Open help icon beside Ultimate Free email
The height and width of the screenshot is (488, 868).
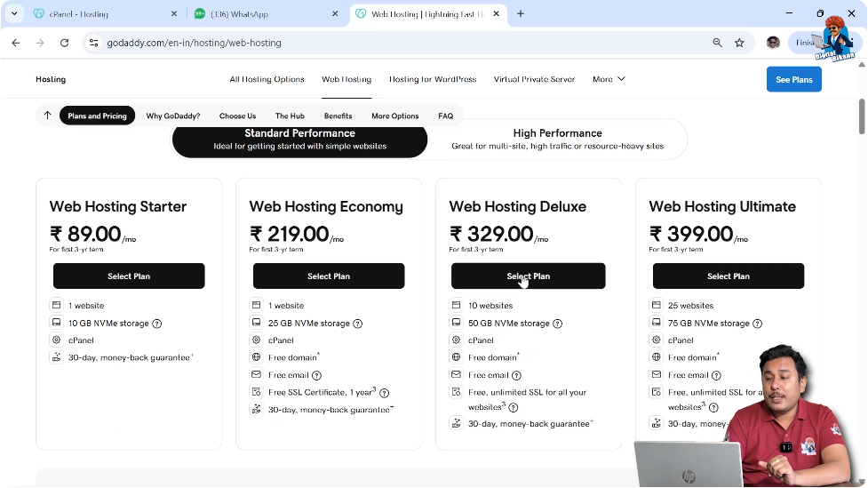tap(716, 375)
